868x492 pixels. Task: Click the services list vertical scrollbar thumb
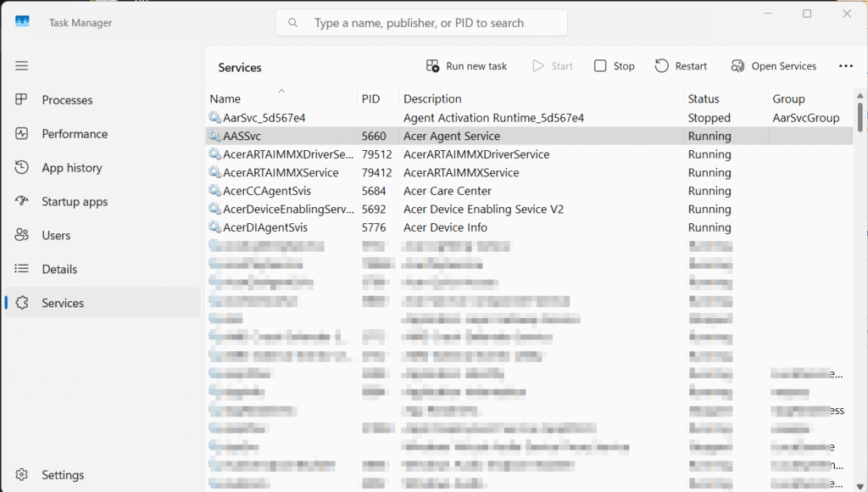point(860,117)
